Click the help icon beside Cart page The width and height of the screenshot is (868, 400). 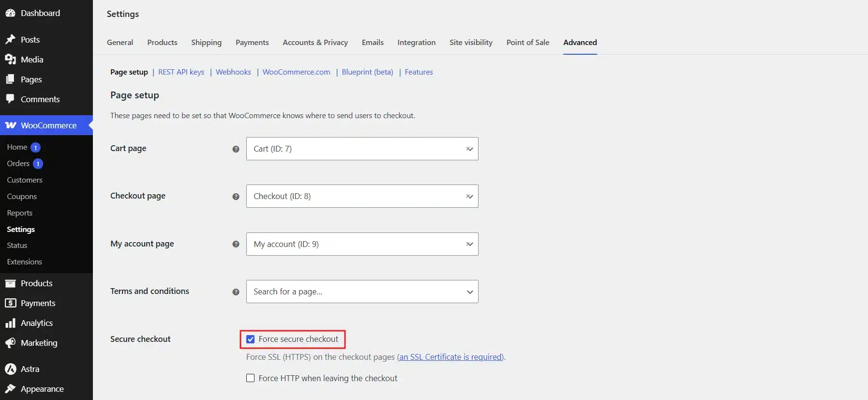tap(236, 149)
